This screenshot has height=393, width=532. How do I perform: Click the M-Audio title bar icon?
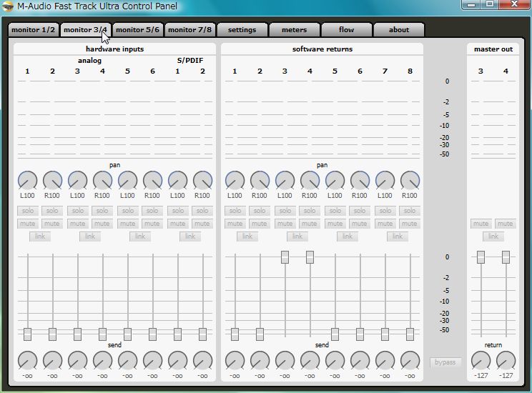click(7, 6)
